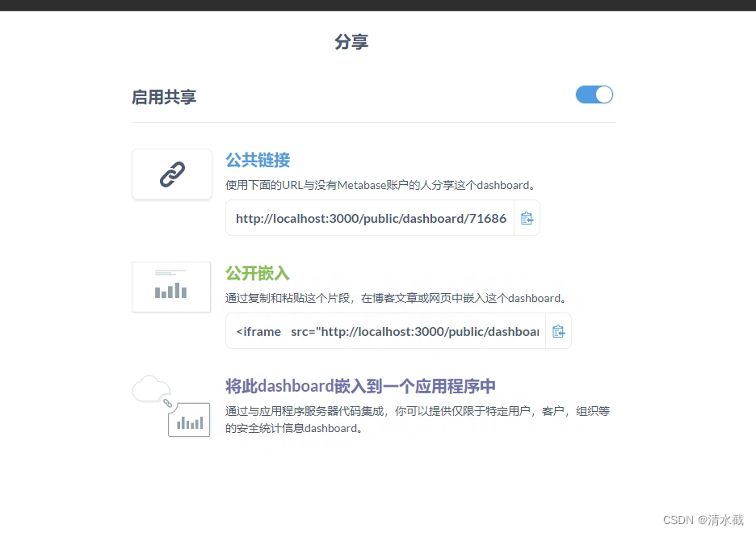Click the clipboard icon in the iframe snippet row
Image resolution: width=756 pixels, height=533 pixels.
558,330
